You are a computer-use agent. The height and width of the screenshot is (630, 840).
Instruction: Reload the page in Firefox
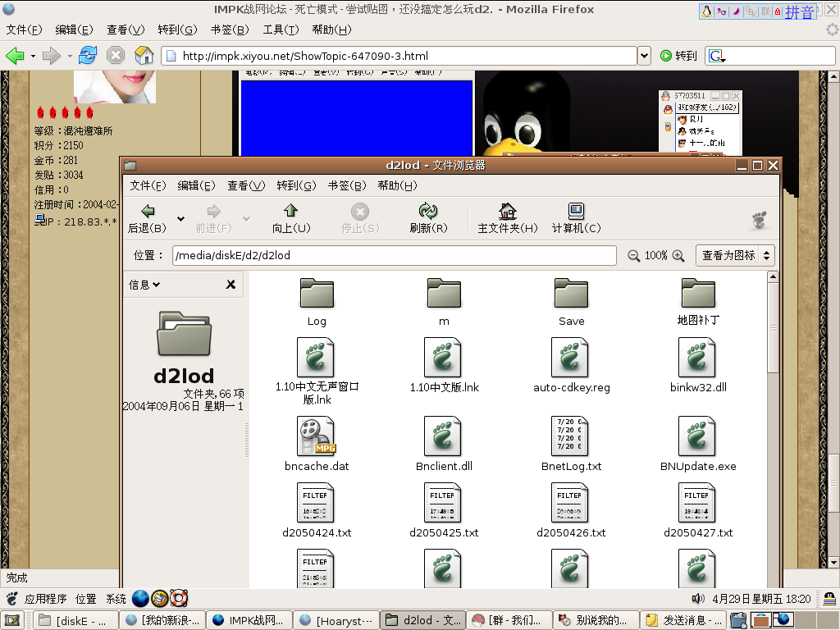88,55
